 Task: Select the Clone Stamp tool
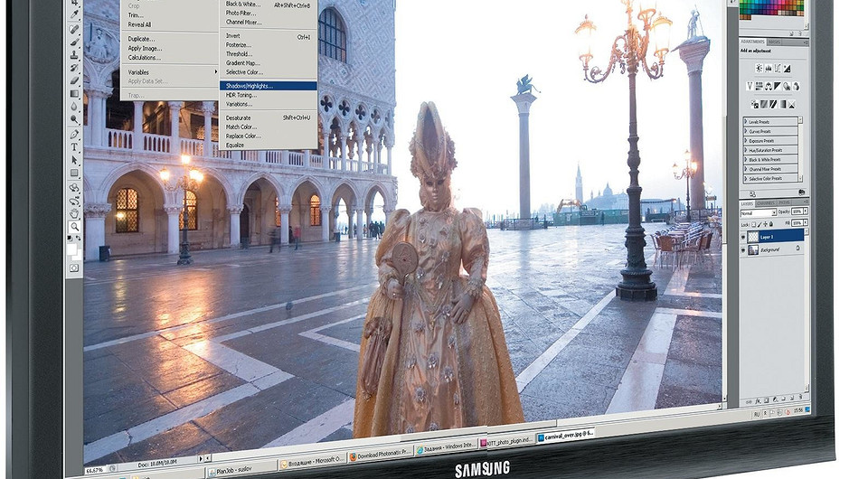coord(74,54)
